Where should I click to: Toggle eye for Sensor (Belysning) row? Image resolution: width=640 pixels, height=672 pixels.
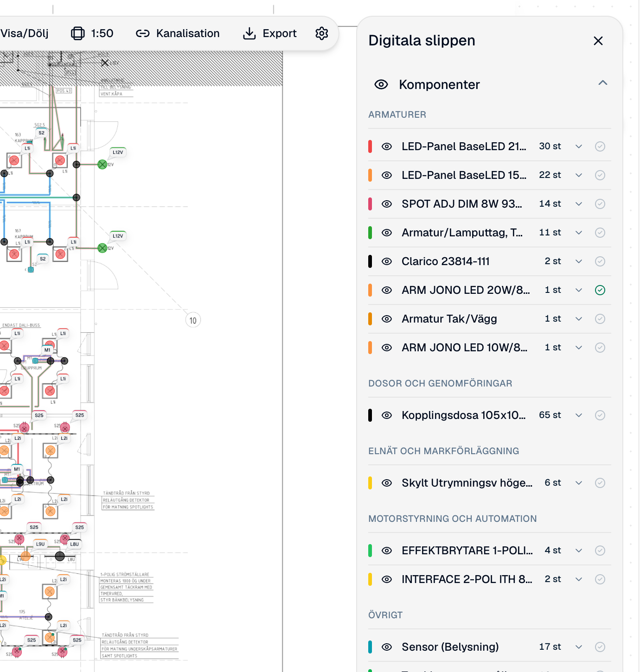tap(387, 647)
